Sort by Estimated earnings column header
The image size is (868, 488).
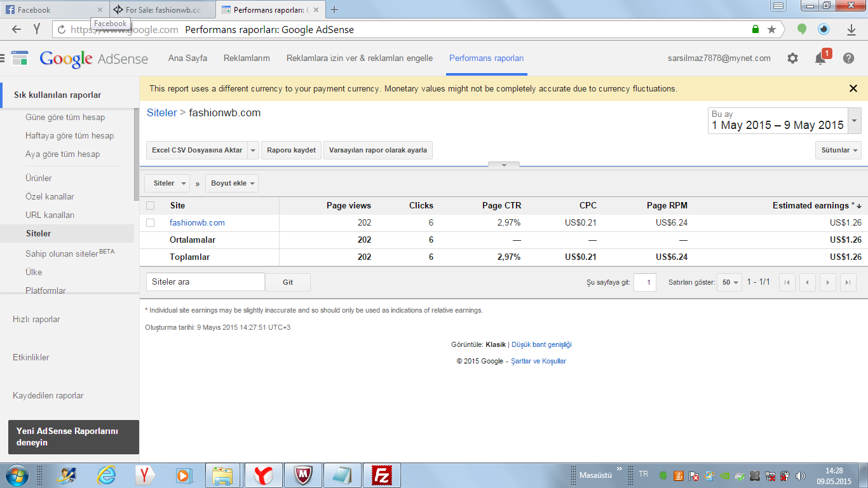point(817,205)
